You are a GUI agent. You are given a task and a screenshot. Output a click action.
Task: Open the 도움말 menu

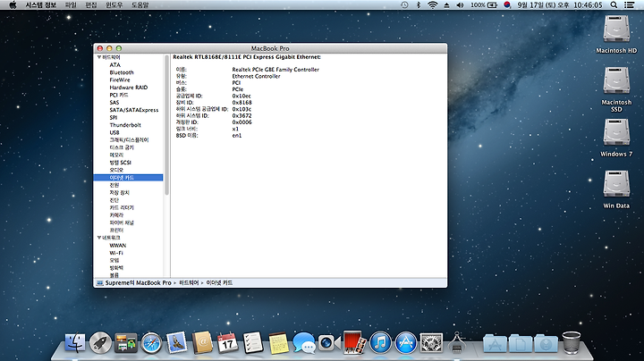pyautogui.click(x=140, y=5)
